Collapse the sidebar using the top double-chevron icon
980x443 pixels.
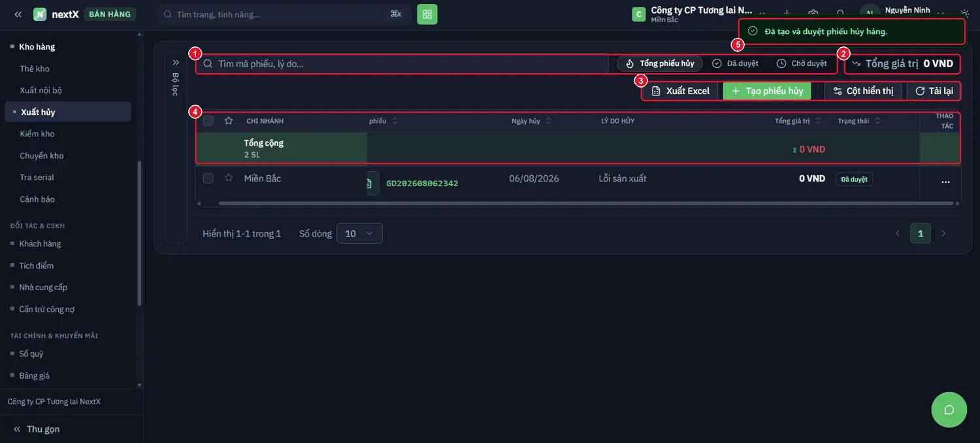coord(18,14)
